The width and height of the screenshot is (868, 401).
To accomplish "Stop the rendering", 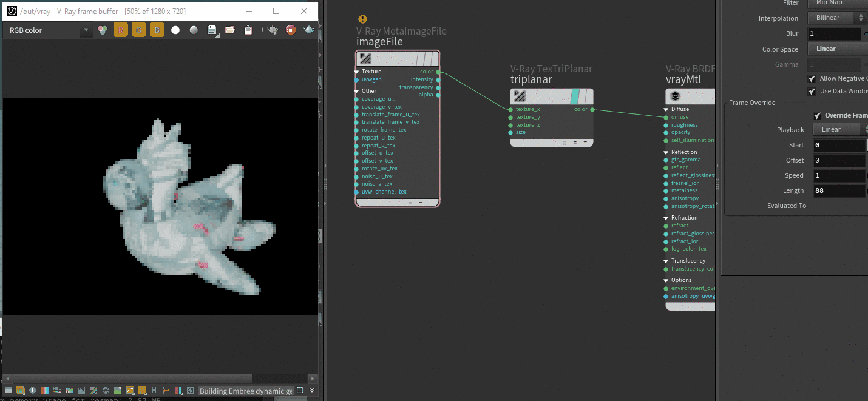I will click(x=291, y=30).
